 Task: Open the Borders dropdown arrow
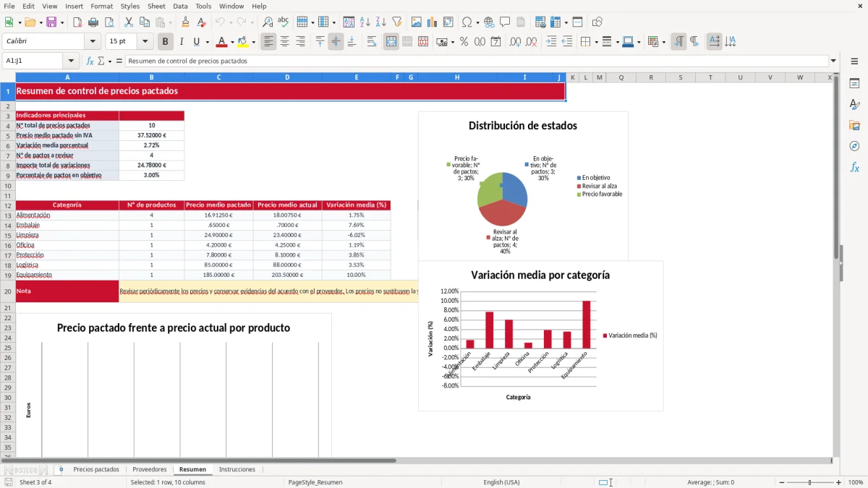pos(596,42)
